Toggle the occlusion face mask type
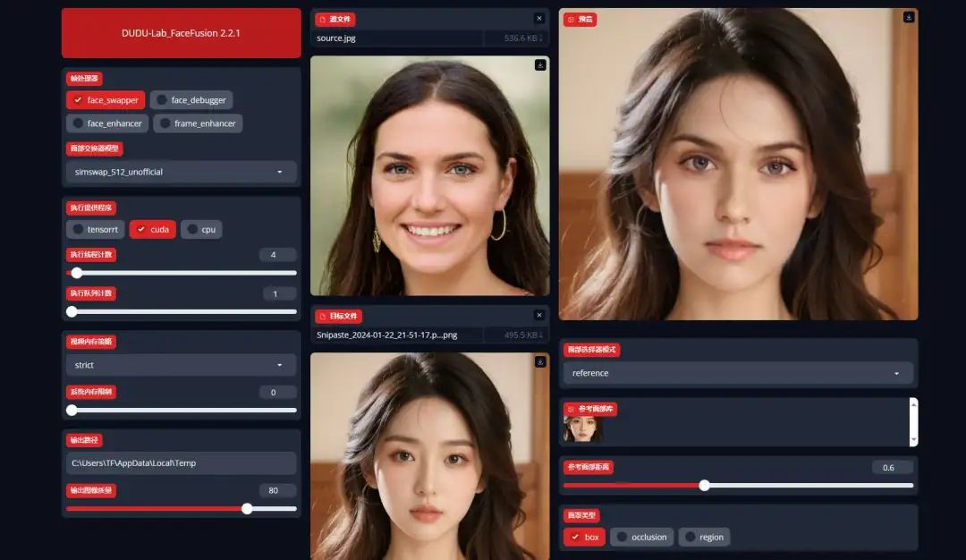The height and width of the screenshot is (560, 966). point(642,538)
